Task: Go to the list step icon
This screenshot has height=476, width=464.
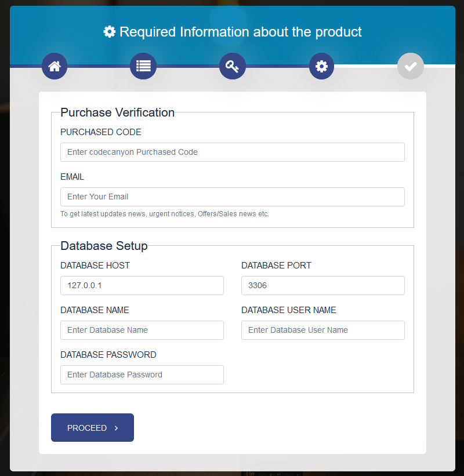Action: click(143, 66)
